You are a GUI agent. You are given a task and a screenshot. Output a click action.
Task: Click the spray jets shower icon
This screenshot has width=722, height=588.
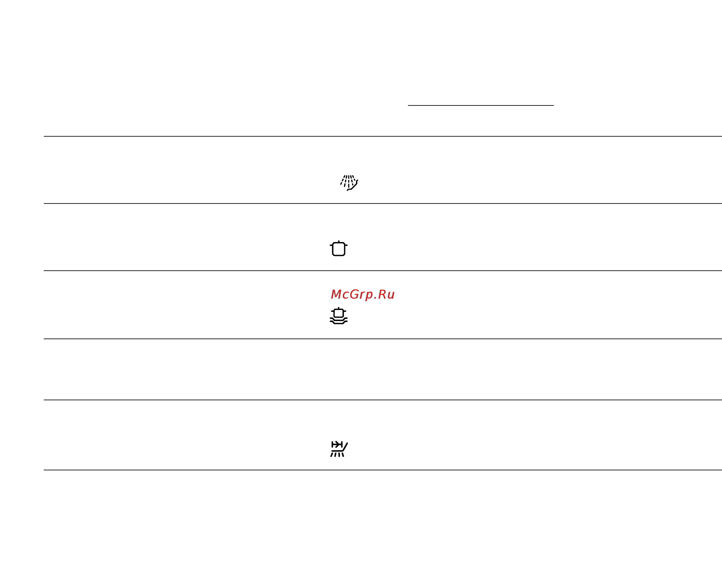click(349, 183)
